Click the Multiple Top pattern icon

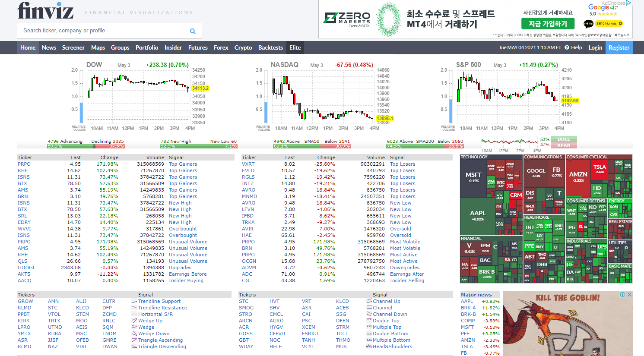369,327
